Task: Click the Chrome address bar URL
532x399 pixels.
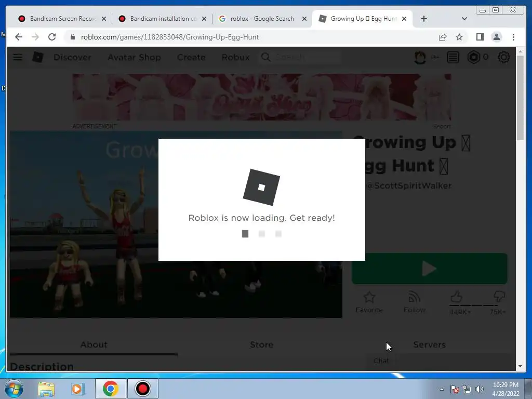Action: click(170, 37)
